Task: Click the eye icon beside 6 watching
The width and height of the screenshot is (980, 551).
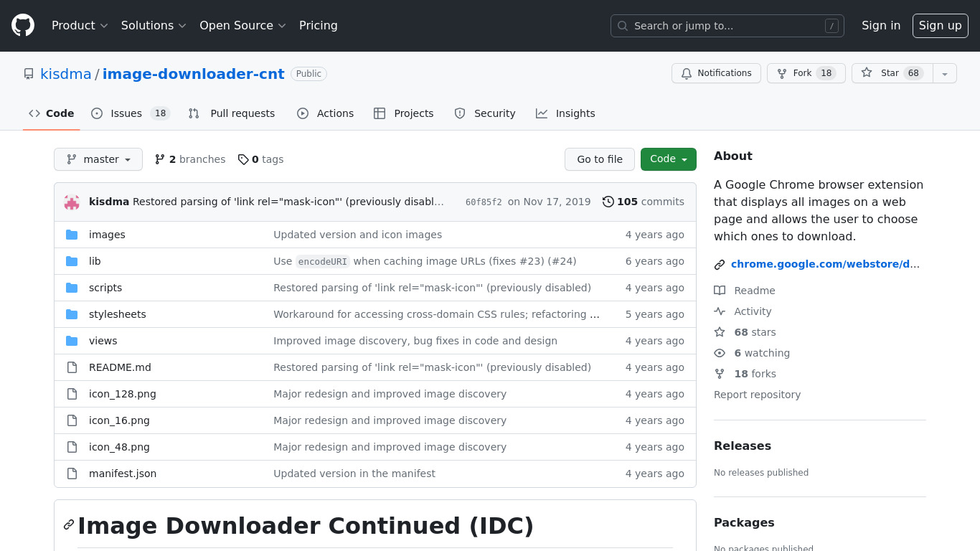Action: tap(720, 353)
